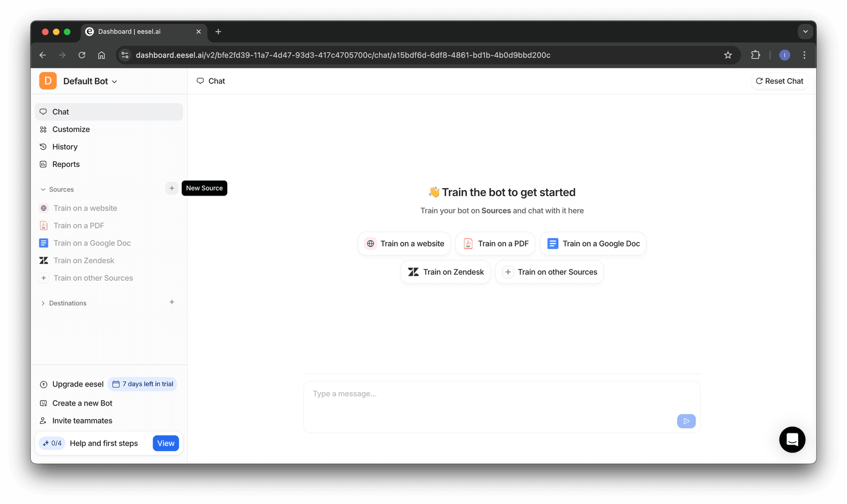This screenshot has height=504, width=847.
Task: Click the Train the bot to get started heading
Action: (x=502, y=193)
